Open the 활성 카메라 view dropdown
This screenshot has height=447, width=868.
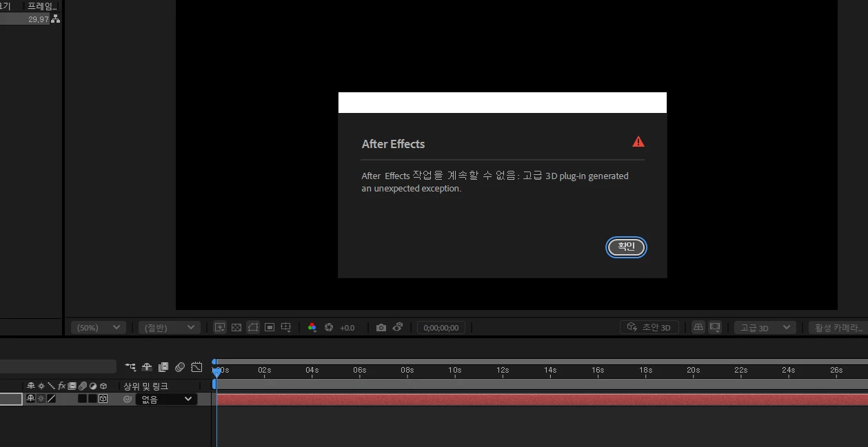pos(838,328)
